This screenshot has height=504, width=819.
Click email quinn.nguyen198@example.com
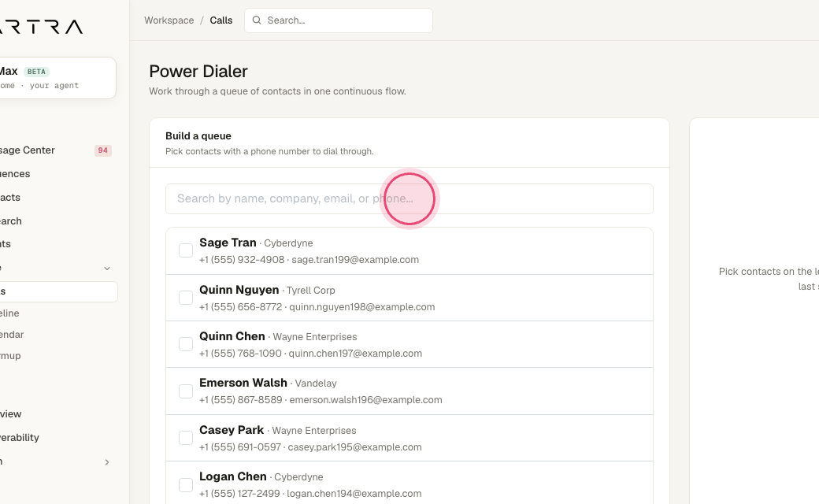[x=362, y=306]
